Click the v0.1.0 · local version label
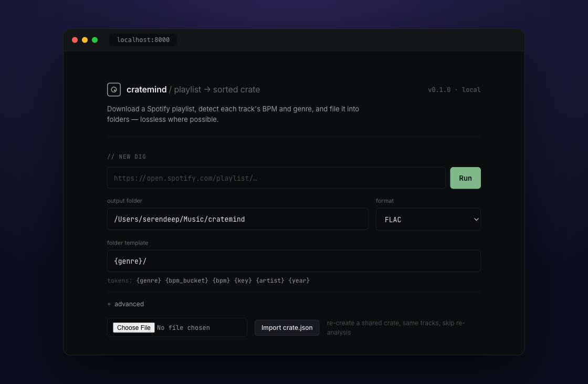Image resolution: width=588 pixels, height=384 pixels. pyautogui.click(x=454, y=90)
